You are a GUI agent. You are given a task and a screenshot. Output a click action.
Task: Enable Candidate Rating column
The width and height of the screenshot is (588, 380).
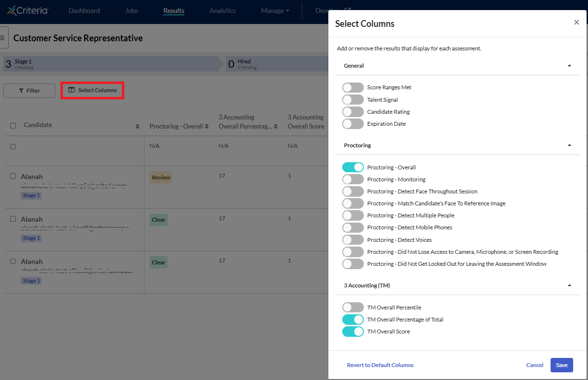(x=353, y=112)
